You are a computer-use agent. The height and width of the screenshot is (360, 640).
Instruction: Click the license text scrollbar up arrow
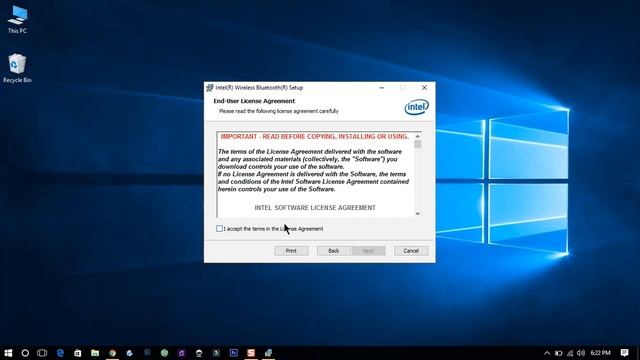tap(418, 136)
